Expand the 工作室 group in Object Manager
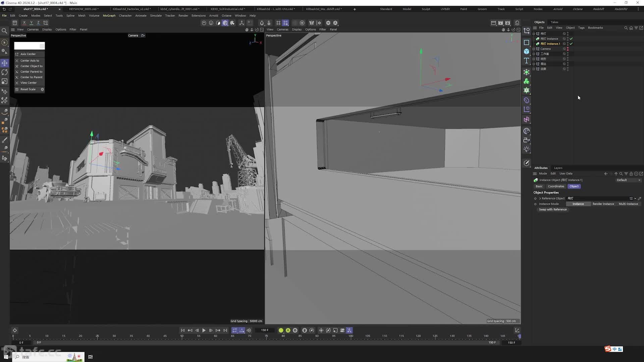This screenshot has width=644, height=362. tap(534, 54)
